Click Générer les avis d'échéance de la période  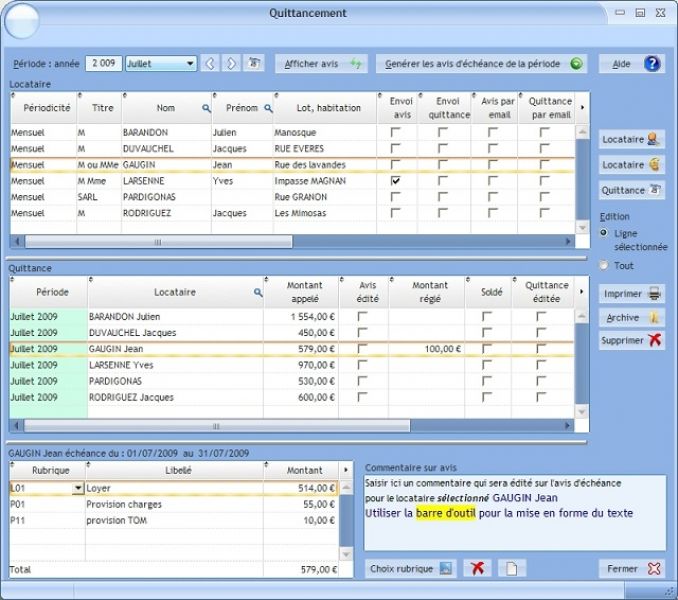pos(481,64)
